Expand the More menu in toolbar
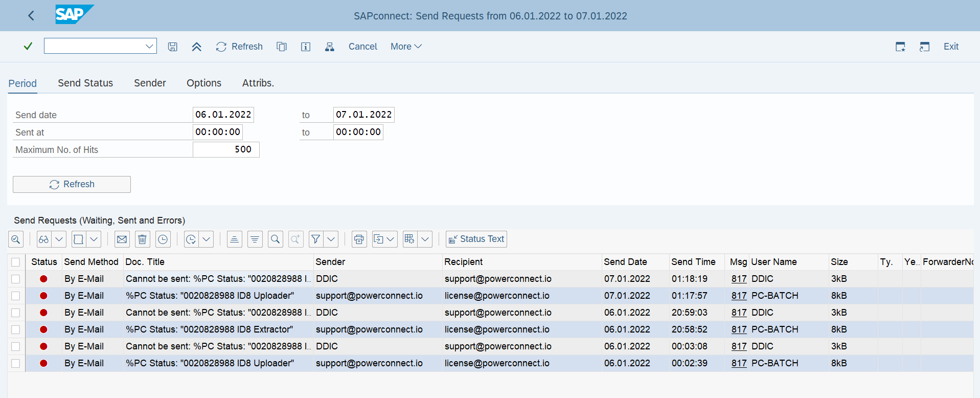The width and height of the screenshot is (980, 398). click(x=406, y=47)
